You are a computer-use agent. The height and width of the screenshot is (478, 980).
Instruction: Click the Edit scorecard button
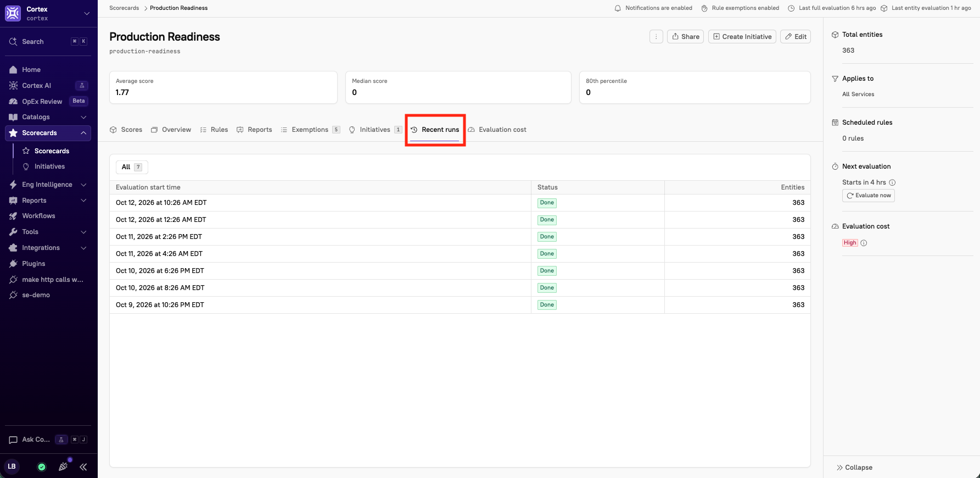point(796,37)
